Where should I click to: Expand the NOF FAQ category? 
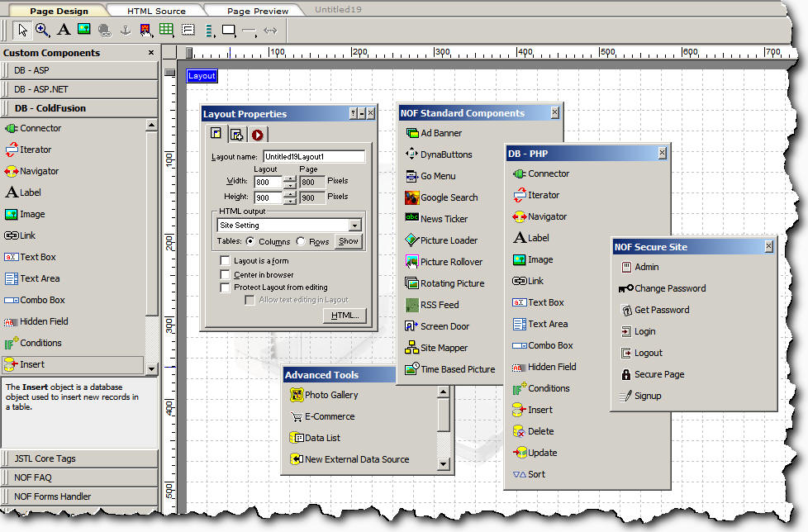[x=79, y=477]
